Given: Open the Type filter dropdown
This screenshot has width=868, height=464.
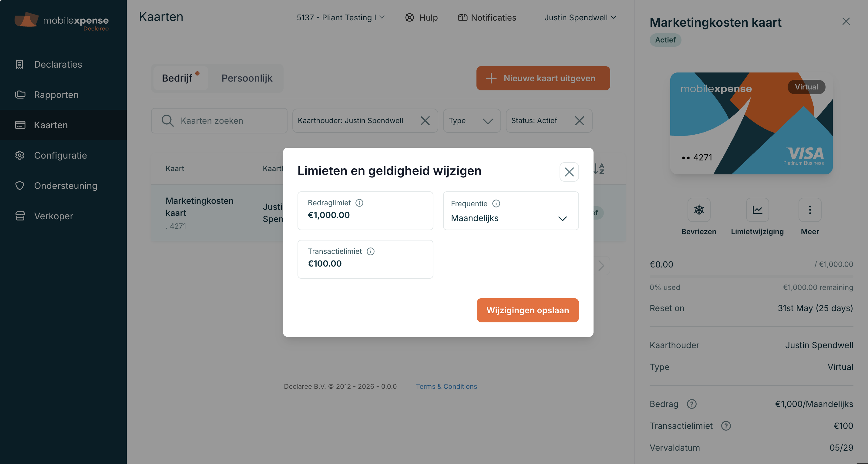Looking at the screenshot, I should click(472, 121).
